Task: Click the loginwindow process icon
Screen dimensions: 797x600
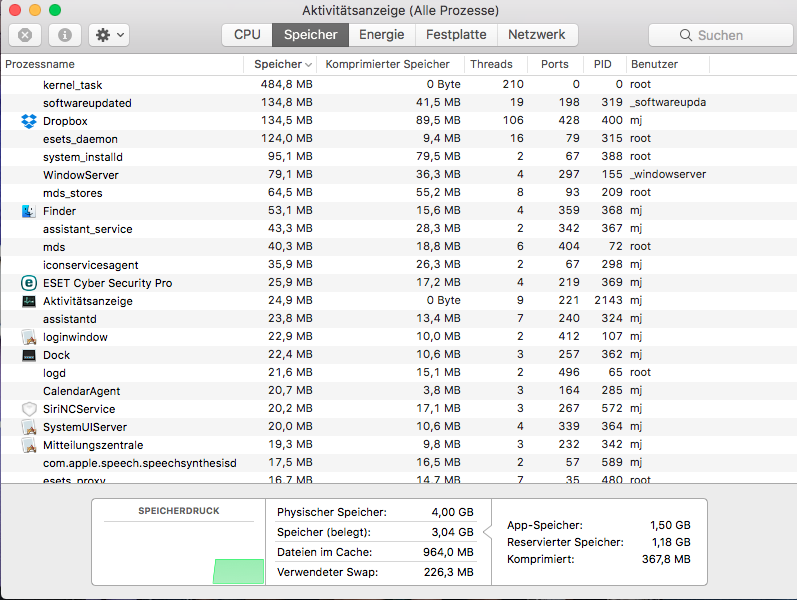Action: point(29,337)
